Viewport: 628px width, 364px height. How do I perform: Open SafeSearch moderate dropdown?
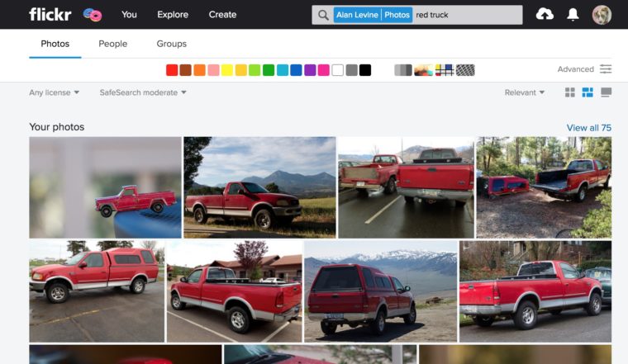click(x=143, y=92)
